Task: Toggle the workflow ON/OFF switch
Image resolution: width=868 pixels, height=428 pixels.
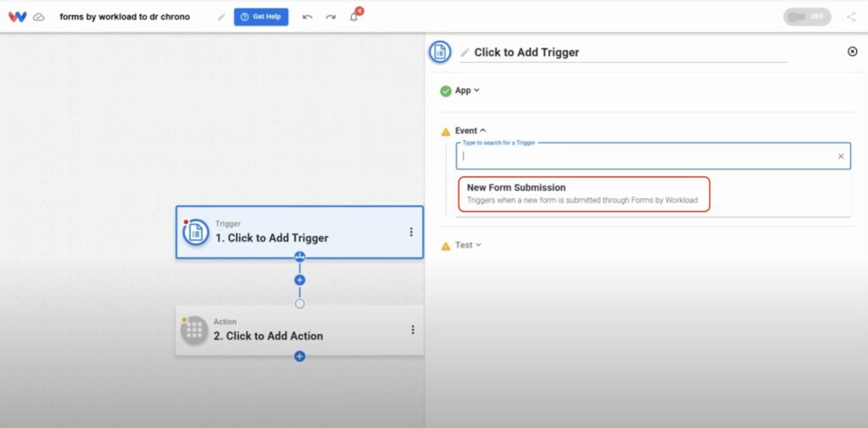Action: click(x=807, y=17)
